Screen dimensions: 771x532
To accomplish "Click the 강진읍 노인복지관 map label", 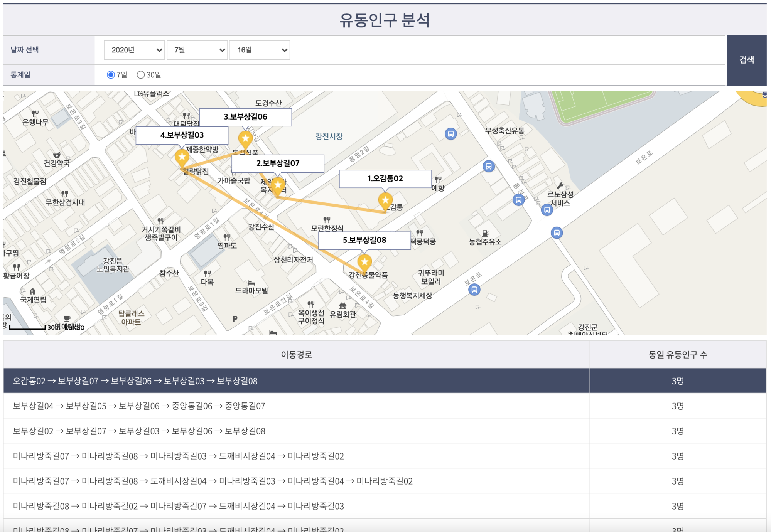I will (113, 265).
